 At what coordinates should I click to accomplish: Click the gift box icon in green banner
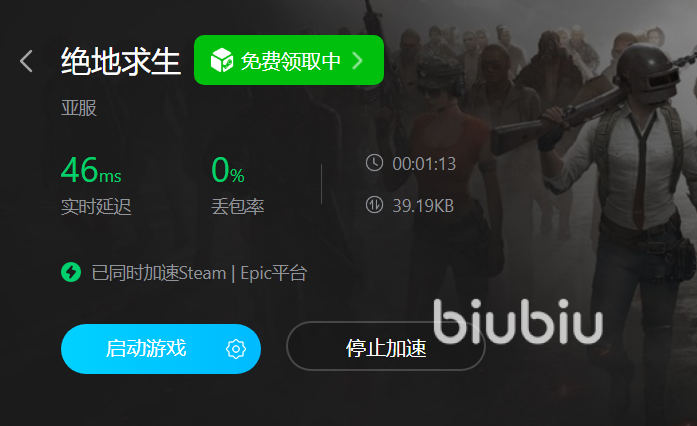pyautogui.click(x=221, y=60)
